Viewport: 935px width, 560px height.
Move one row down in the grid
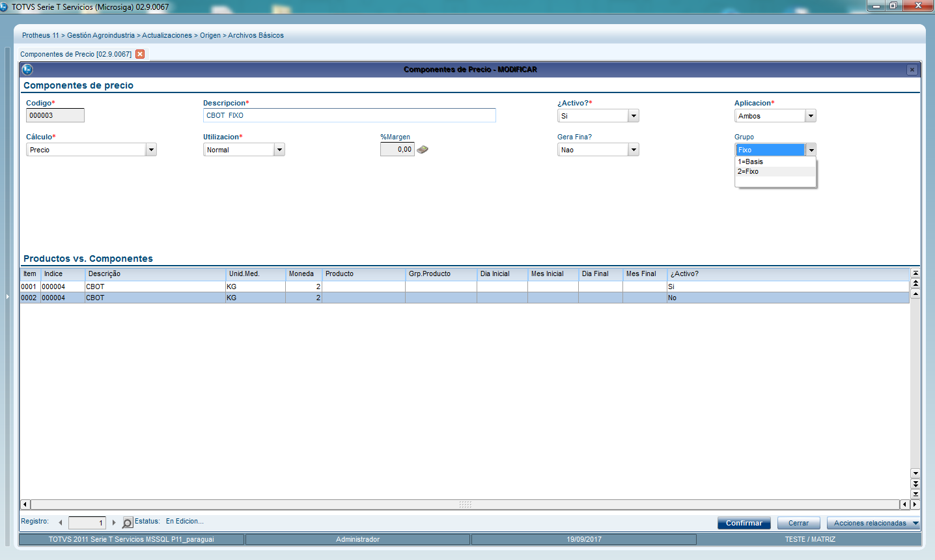pos(915,473)
